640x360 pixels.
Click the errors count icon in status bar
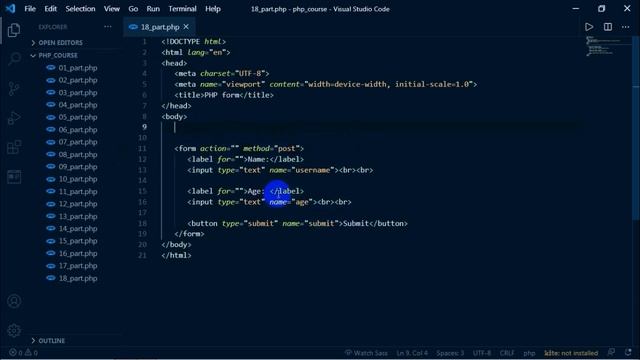tap(13, 353)
